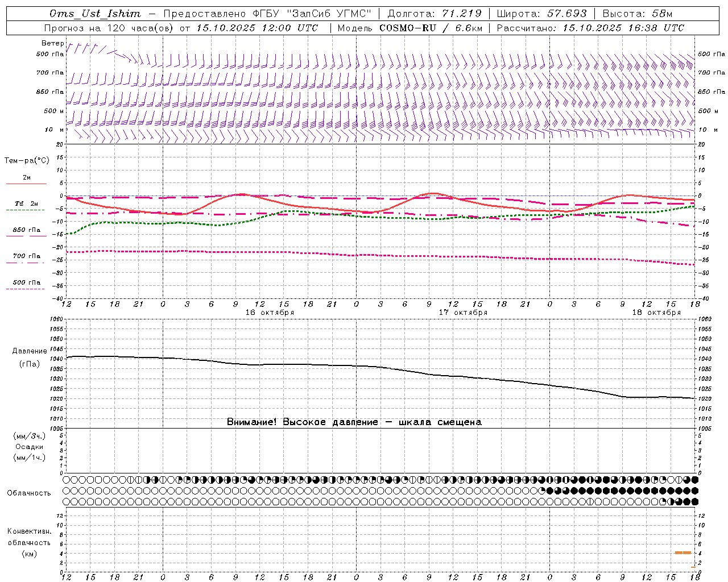Click the (мм/3ч.) precipitation unit label
Image resolution: width=728 pixels, height=582 pixels.
pos(30,436)
